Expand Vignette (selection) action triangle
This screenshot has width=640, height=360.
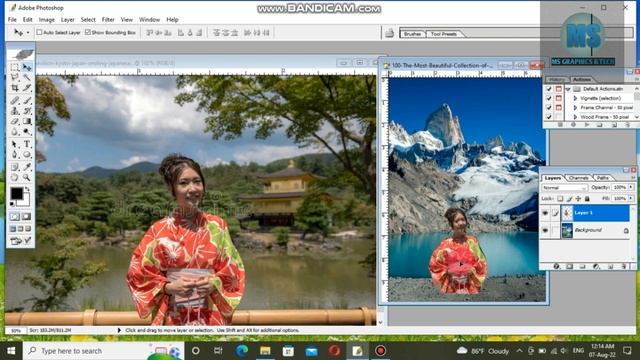pos(575,98)
